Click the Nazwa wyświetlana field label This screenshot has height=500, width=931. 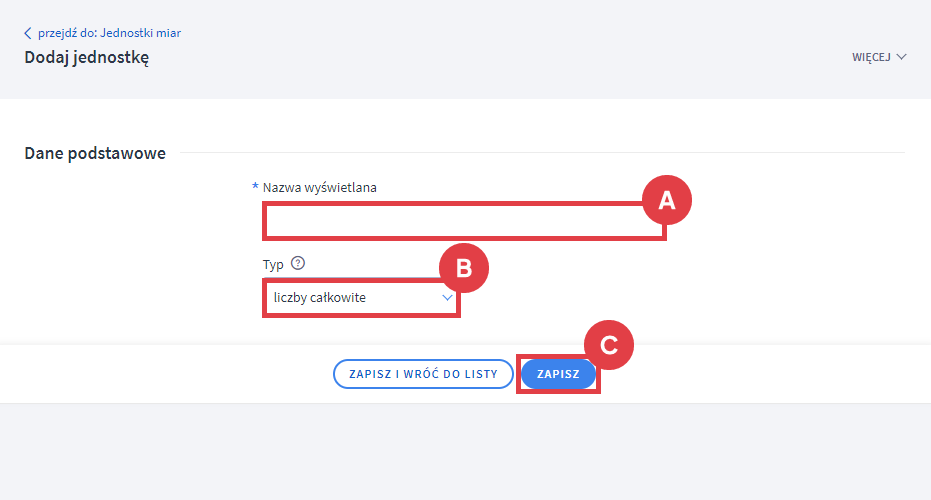tap(320, 187)
